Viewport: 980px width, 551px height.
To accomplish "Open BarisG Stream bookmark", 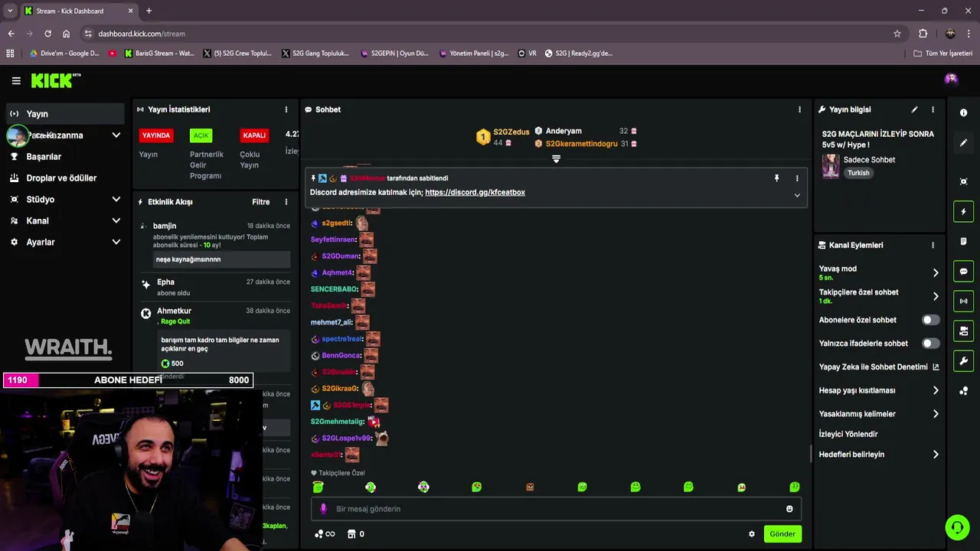I will point(159,54).
